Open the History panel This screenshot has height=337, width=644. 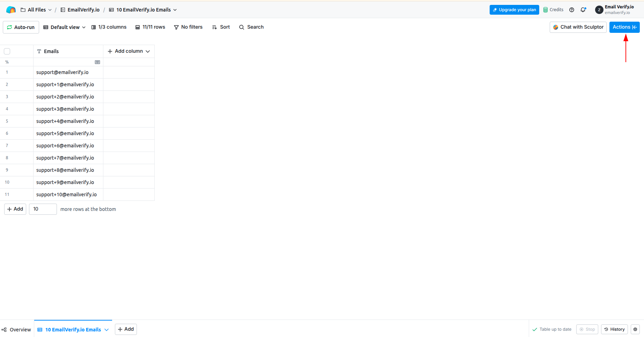614,329
